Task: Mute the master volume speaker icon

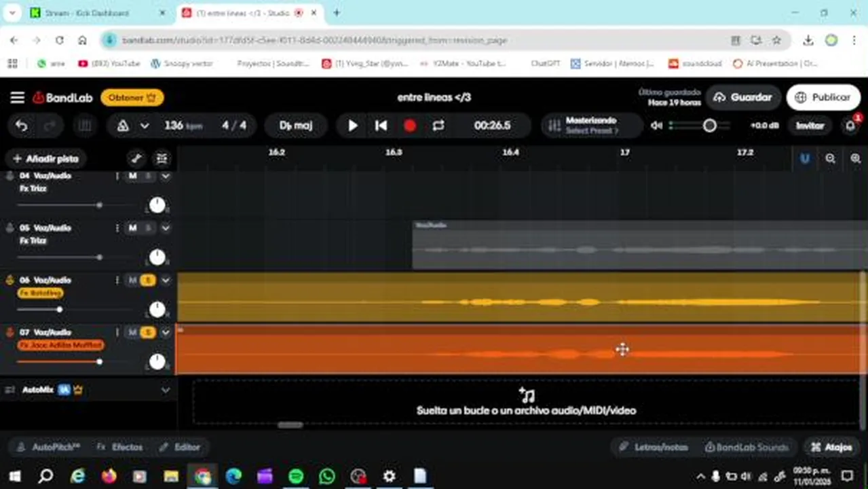Action: click(x=656, y=126)
